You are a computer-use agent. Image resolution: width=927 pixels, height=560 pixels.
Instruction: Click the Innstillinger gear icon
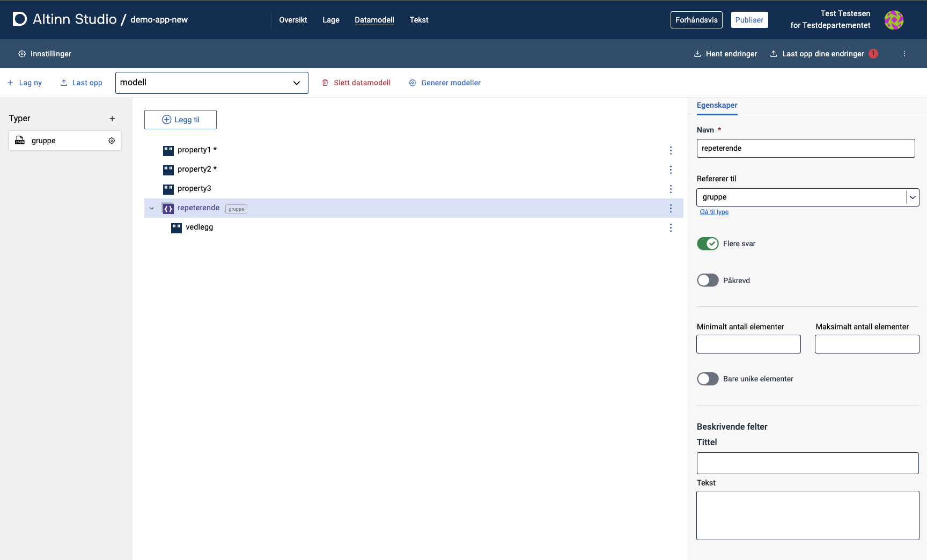(22, 54)
